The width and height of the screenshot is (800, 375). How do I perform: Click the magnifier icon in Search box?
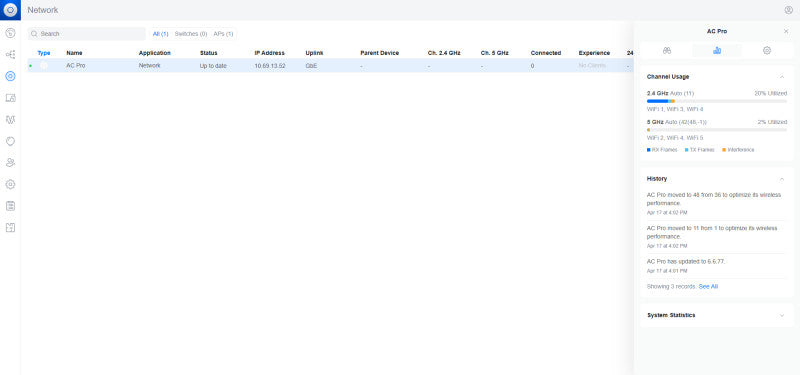34,34
